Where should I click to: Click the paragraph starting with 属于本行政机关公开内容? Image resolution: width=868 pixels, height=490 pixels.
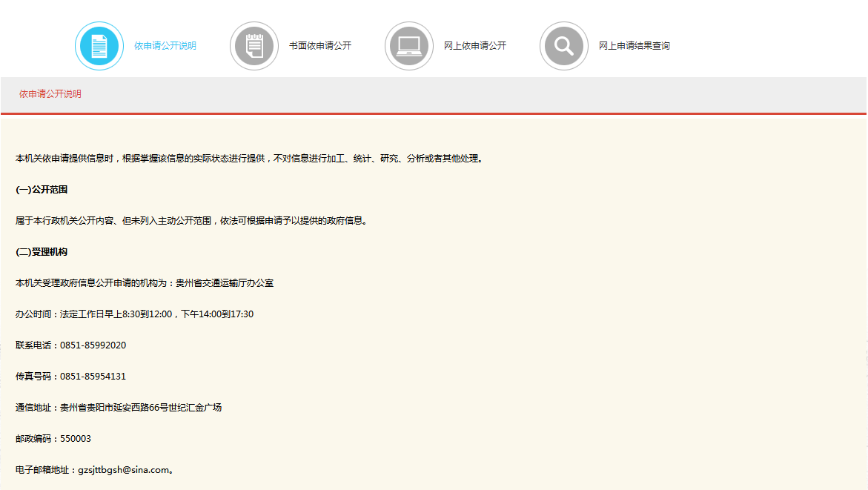tap(191, 221)
